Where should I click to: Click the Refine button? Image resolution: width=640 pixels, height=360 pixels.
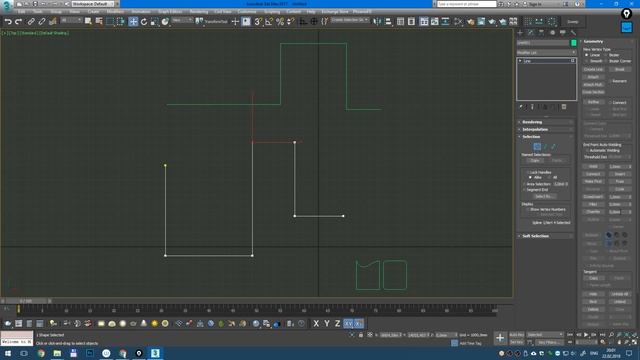coord(593,102)
